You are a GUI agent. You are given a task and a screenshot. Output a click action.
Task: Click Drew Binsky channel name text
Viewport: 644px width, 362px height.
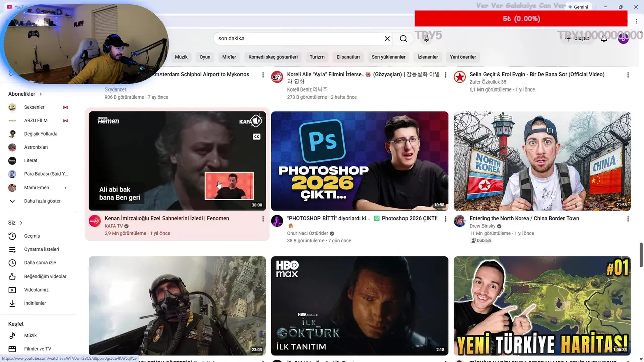(482, 226)
